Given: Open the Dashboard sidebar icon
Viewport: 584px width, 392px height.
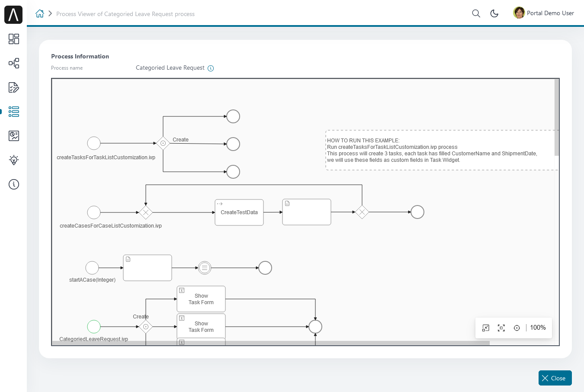Looking at the screenshot, I should point(14,39).
